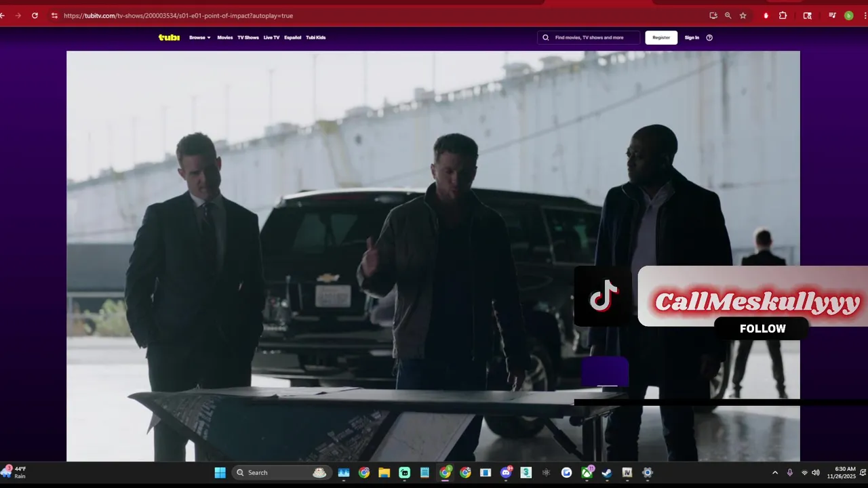868x488 pixels.
Task: Bookmark this page with the star
Action: click(x=743, y=16)
